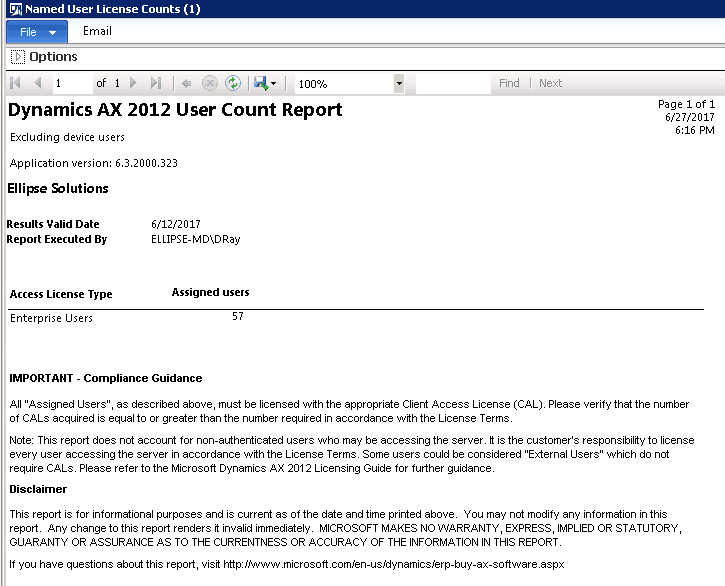Click the Assigned users column header
Image resolution: width=725 pixels, height=586 pixels.
pyautogui.click(x=210, y=292)
